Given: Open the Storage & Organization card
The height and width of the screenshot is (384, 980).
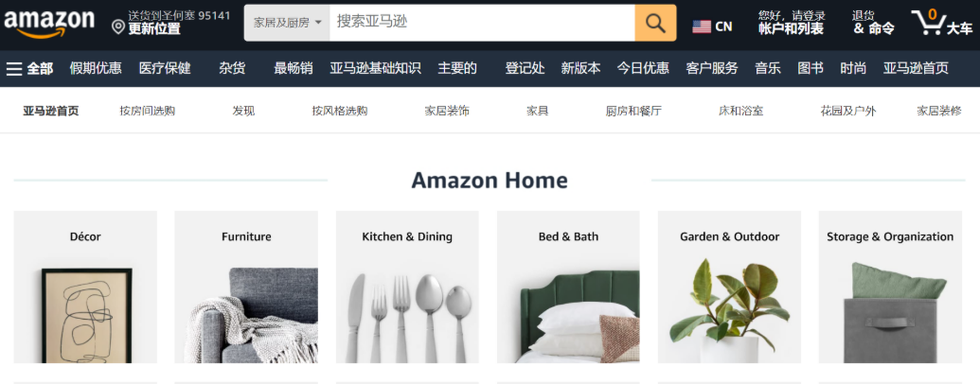Looking at the screenshot, I should coord(890,287).
